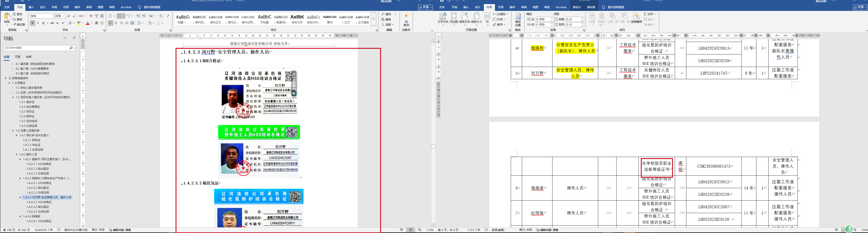Image resolution: width=868 pixels, height=233 pixels.
Task: Click the 查找 find button
Action: click(x=386, y=14)
